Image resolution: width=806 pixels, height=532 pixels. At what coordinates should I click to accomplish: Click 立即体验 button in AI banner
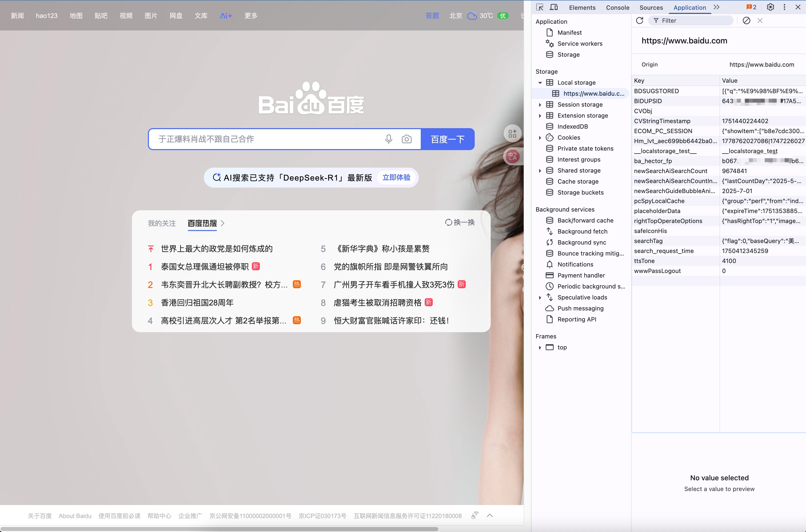[396, 177]
